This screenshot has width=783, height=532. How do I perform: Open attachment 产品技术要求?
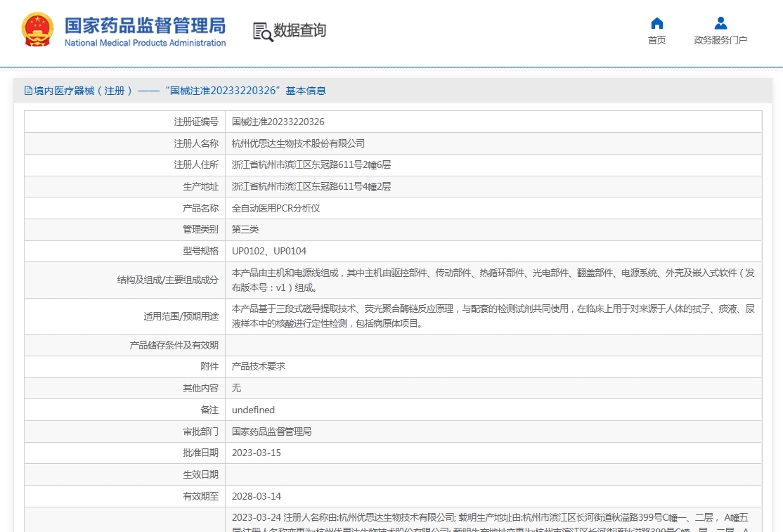tap(259, 366)
